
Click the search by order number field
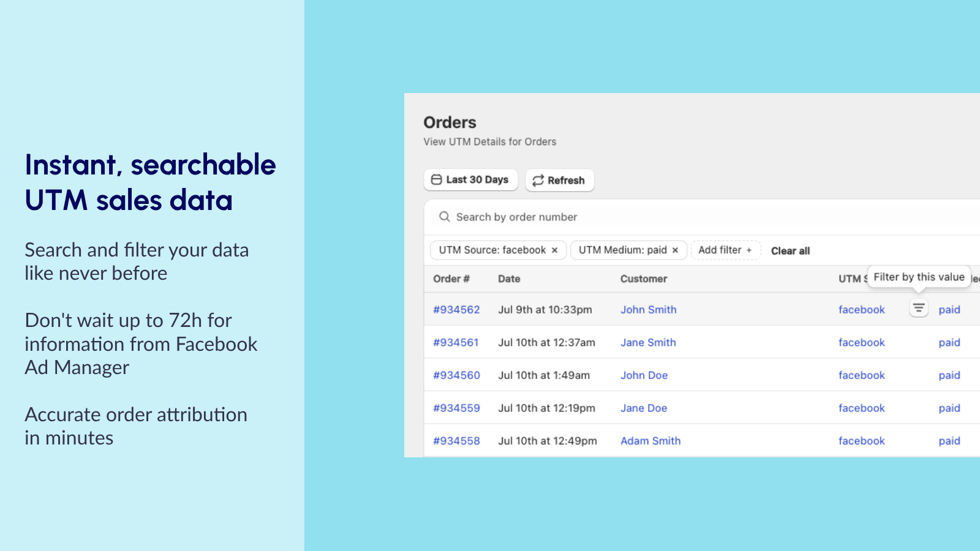pyautogui.click(x=551, y=217)
